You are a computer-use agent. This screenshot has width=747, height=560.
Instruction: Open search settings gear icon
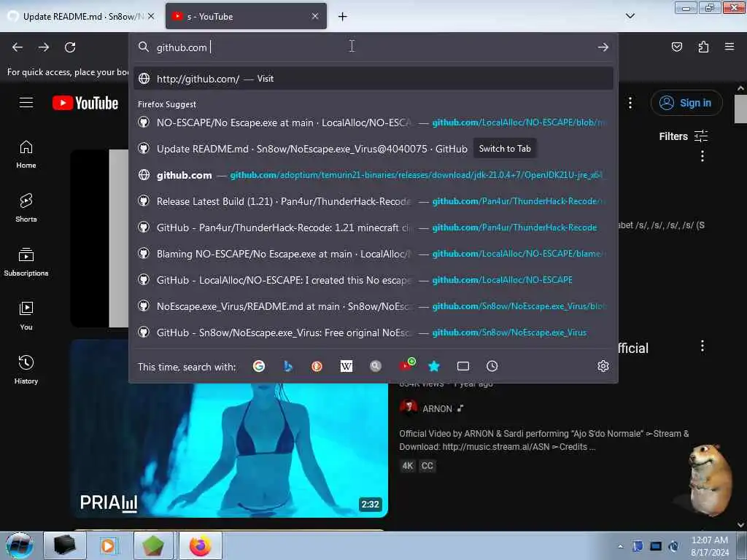(603, 366)
